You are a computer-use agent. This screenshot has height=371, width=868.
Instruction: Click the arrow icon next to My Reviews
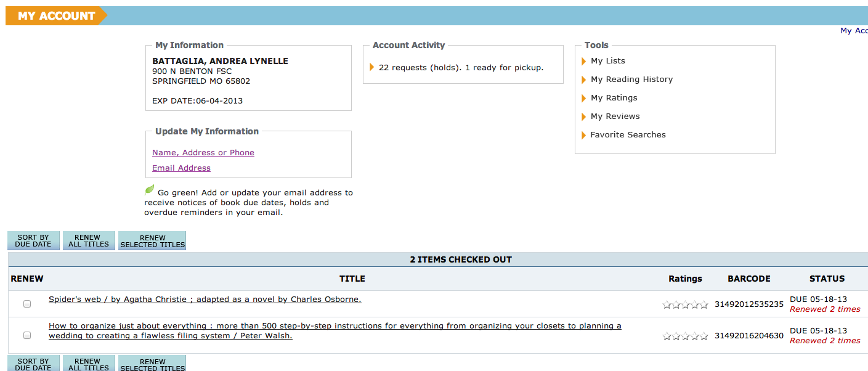click(583, 116)
